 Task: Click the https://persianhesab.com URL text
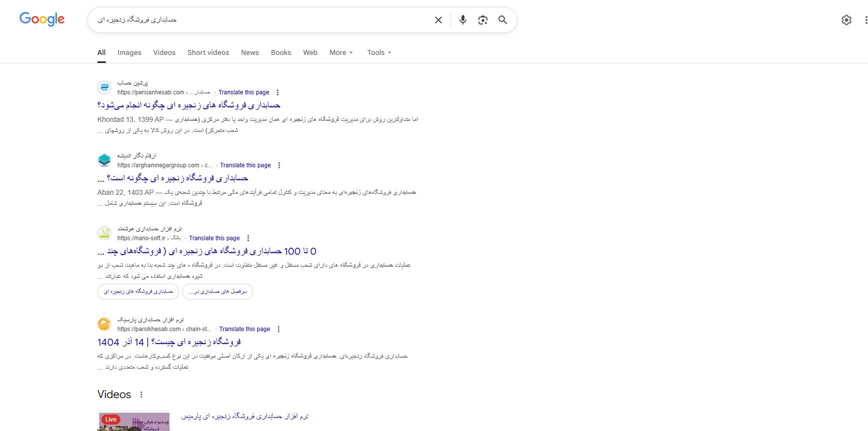(151, 92)
